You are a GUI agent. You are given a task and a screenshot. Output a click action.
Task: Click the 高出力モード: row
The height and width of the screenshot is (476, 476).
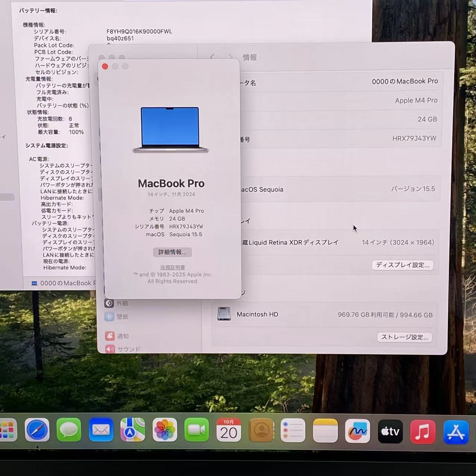coord(57,204)
